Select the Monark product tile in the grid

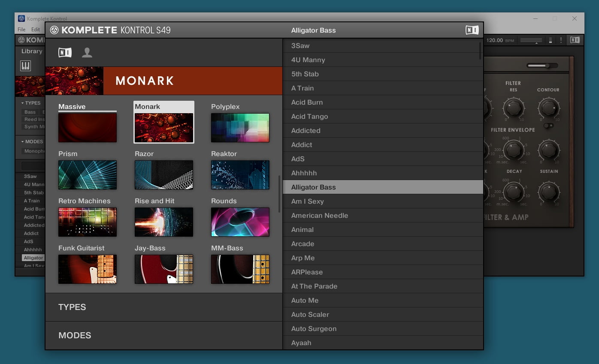164,122
